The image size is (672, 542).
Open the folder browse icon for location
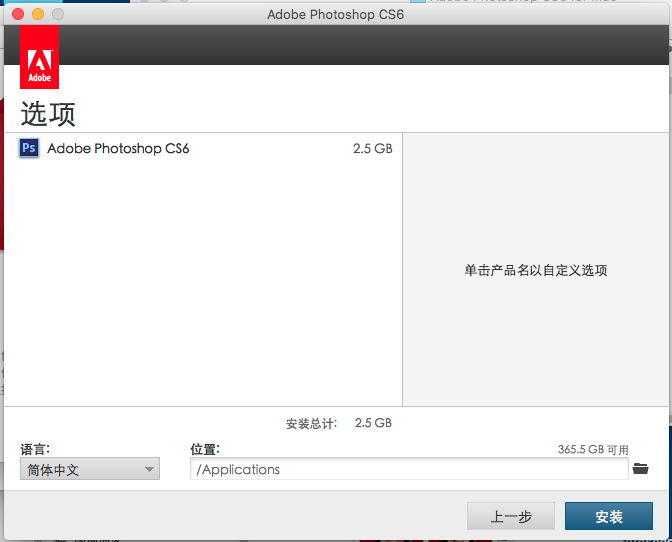click(x=640, y=469)
